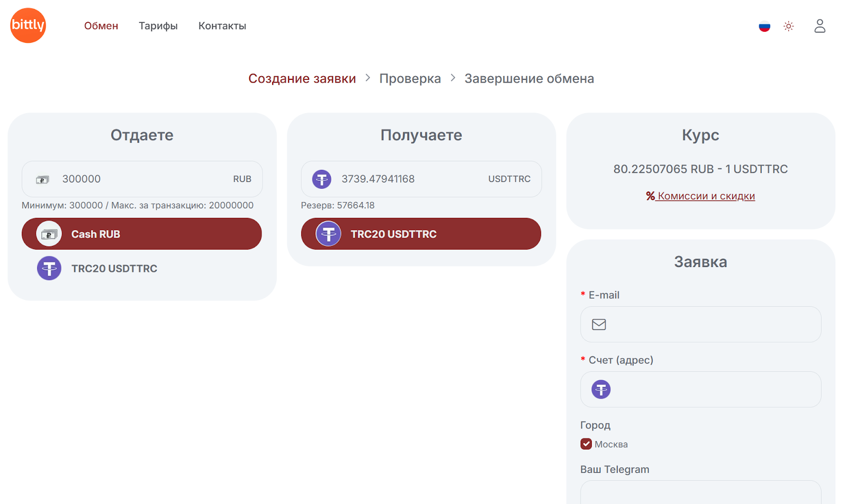Uncheck the Москва city checkbox

tap(586, 444)
